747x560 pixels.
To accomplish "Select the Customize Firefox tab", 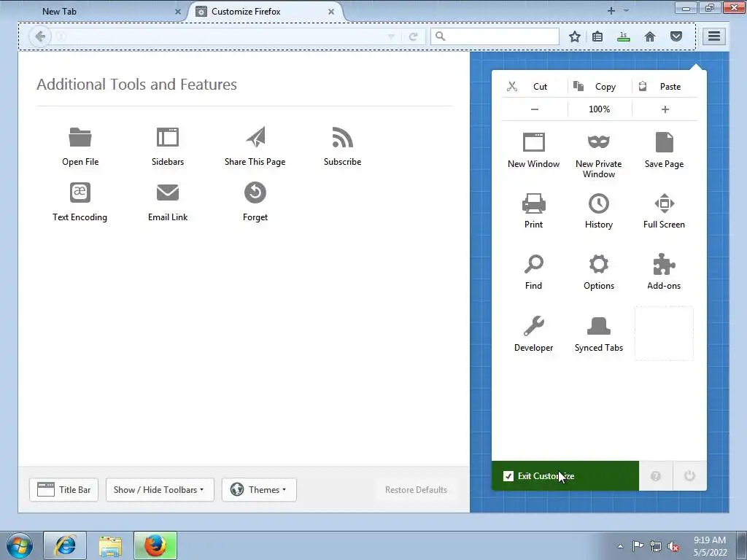I will point(267,12).
